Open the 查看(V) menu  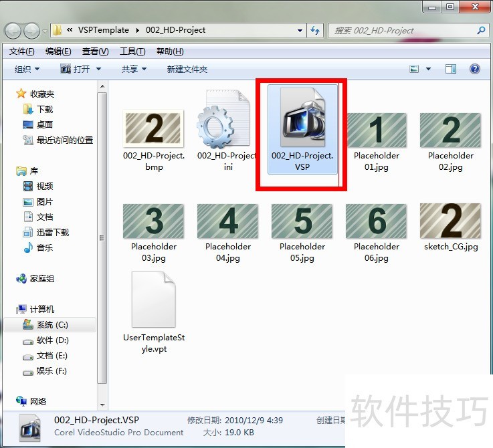pos(95,51)
